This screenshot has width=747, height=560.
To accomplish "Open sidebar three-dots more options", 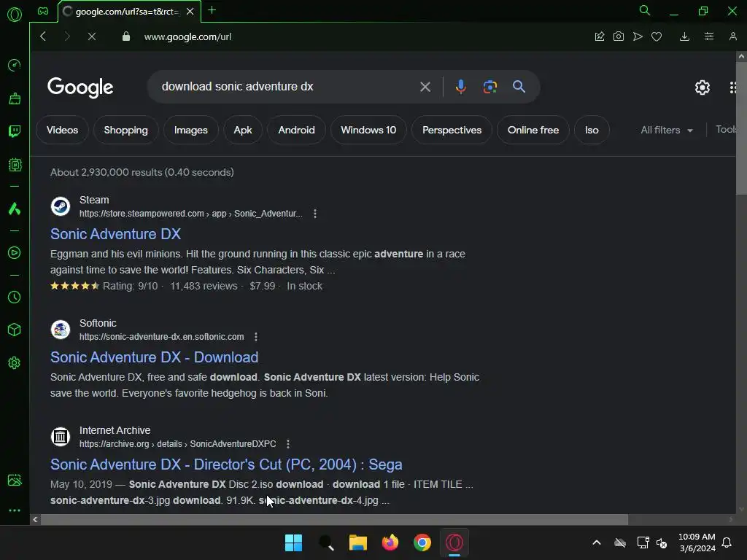I will 15,510.
